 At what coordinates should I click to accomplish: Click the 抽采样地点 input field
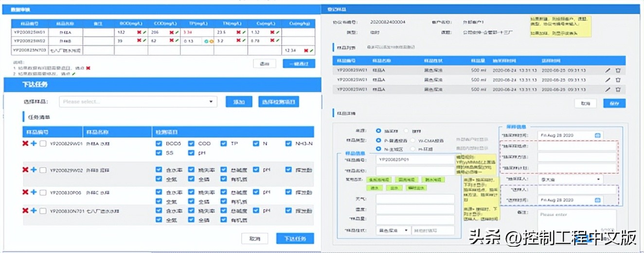577,146
